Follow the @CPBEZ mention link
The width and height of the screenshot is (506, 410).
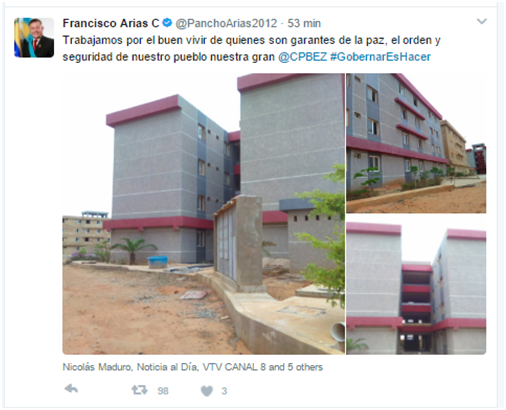coord(303,57)
